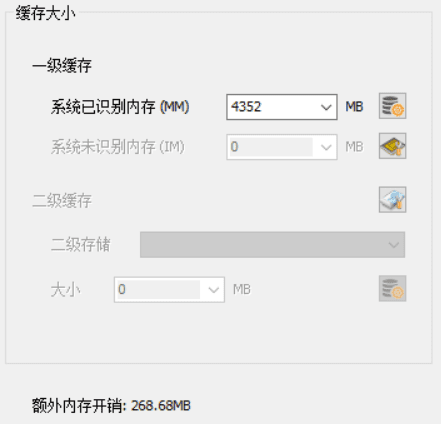
Task: Open the memory settings icon beside the 4352 MB field
Action: (392, 106)
